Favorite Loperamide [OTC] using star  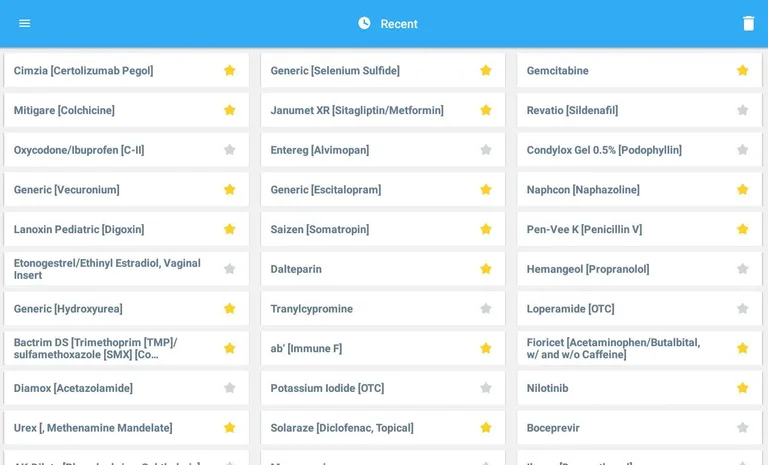tap(743, 309)
